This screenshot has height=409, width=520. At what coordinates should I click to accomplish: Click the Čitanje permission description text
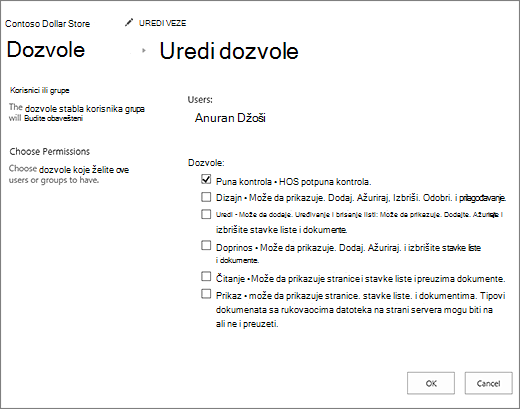coord(360,279)
